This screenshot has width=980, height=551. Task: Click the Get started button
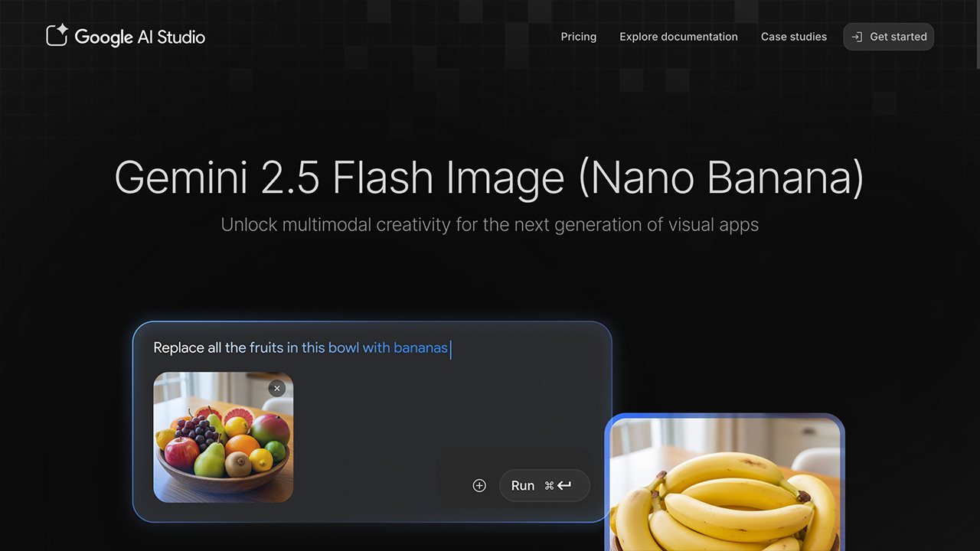pos(888,37)
